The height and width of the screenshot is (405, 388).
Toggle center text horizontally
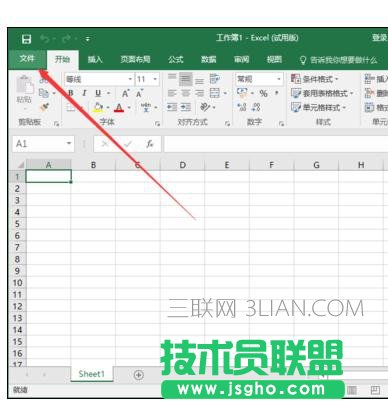click(x=186, y=93)
